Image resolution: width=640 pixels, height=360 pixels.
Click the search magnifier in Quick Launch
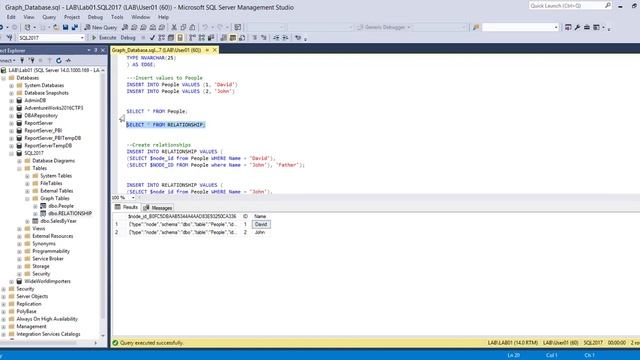[x=607, y=6]
